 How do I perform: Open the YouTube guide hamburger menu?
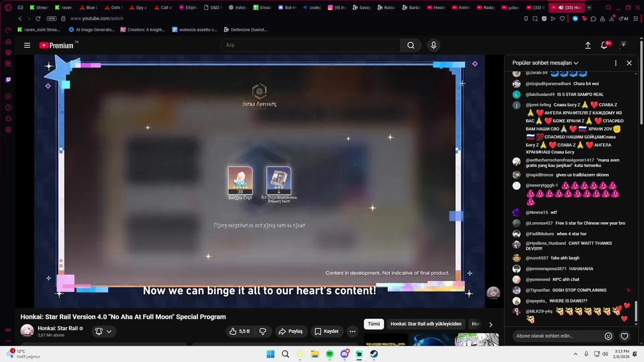(27, 45)
